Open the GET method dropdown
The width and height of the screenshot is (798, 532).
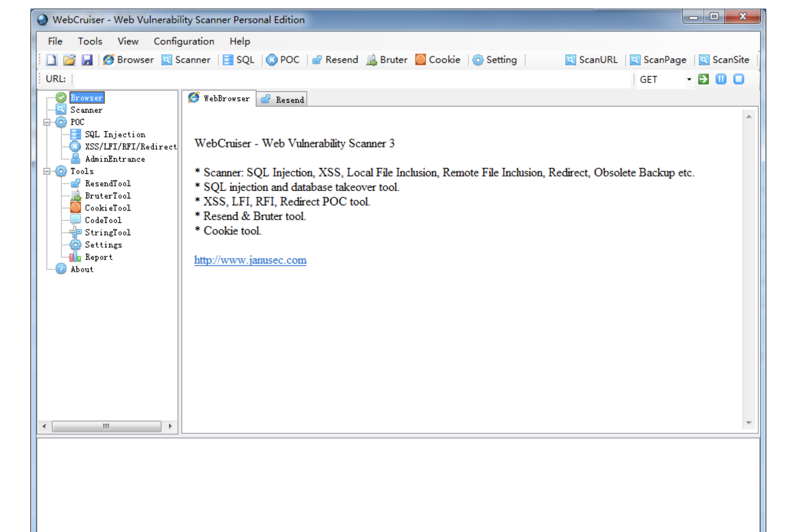point(688,80)
